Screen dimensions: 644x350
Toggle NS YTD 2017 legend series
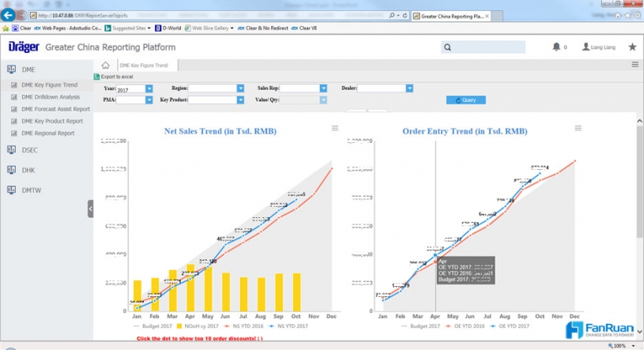pyautogui.click(x=288, y=326)
